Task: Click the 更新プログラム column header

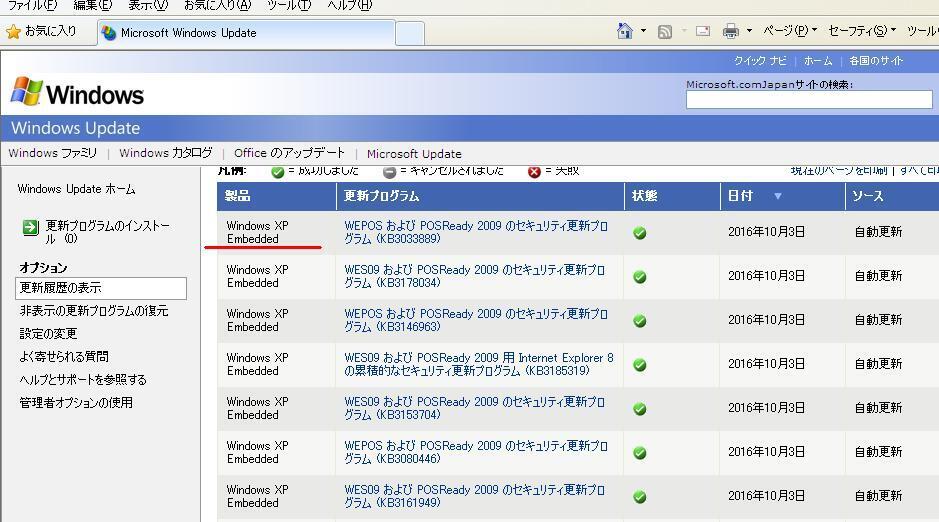Action: point(480,196)
